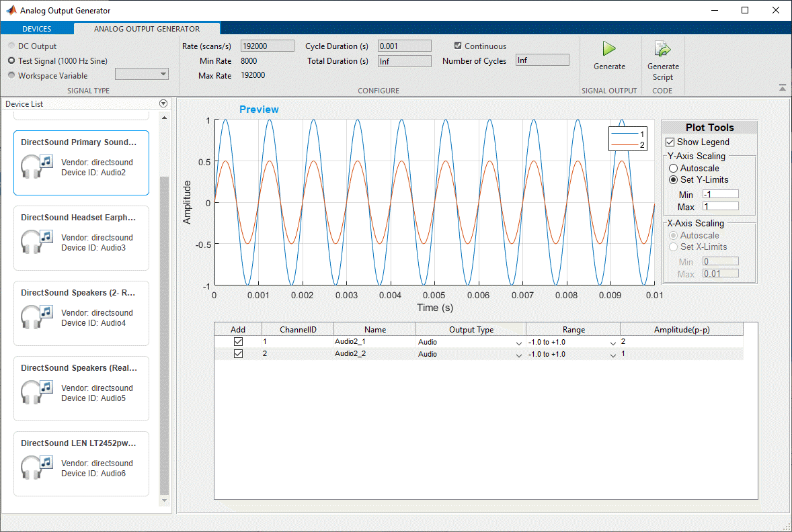Click the Generate Script button
The image size is (792, 532).
click(x=663, y=59)
